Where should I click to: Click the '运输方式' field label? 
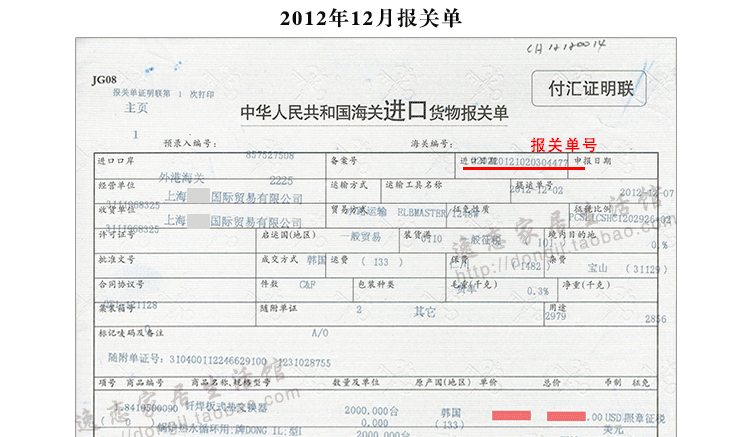[x=349, y=185]
